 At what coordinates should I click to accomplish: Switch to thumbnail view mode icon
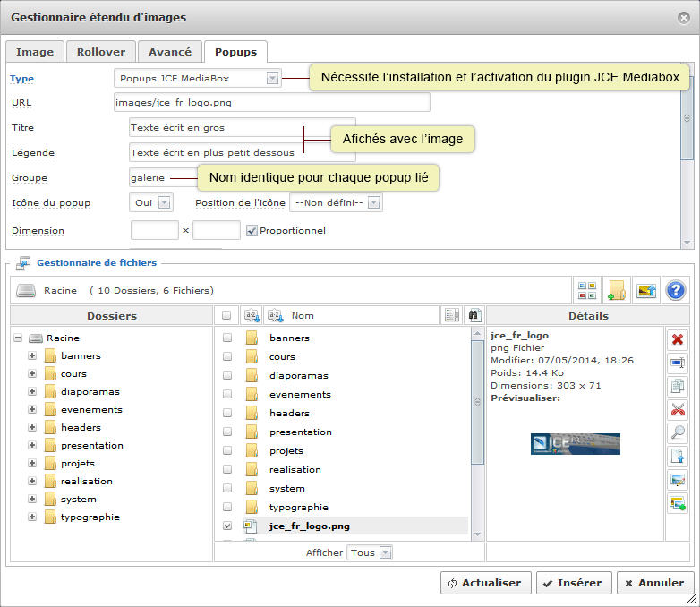click(x=587, y=290)
